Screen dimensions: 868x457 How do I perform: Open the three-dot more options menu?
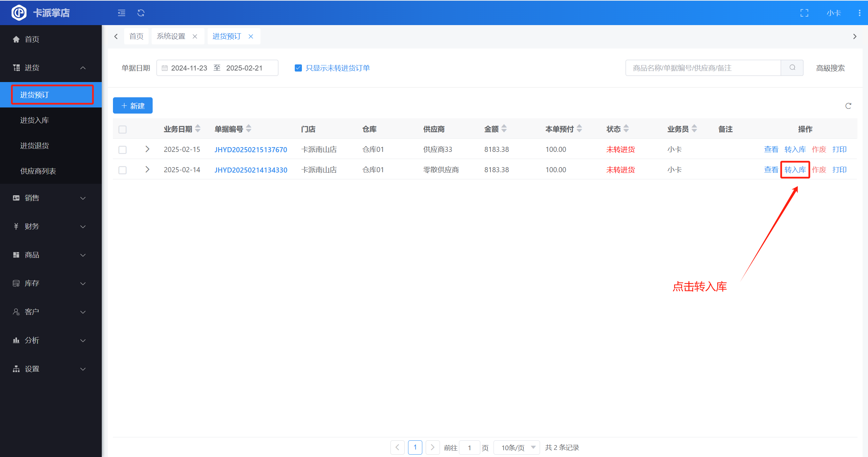pos(859,13)
